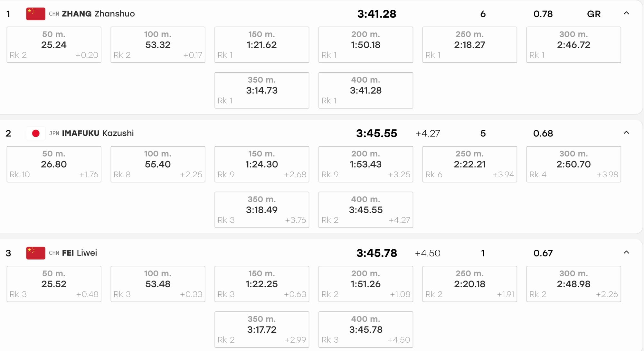The image size is (644, 351).
Task: Open athlete FEI Liwei's name link
Action: coord(79,253)
